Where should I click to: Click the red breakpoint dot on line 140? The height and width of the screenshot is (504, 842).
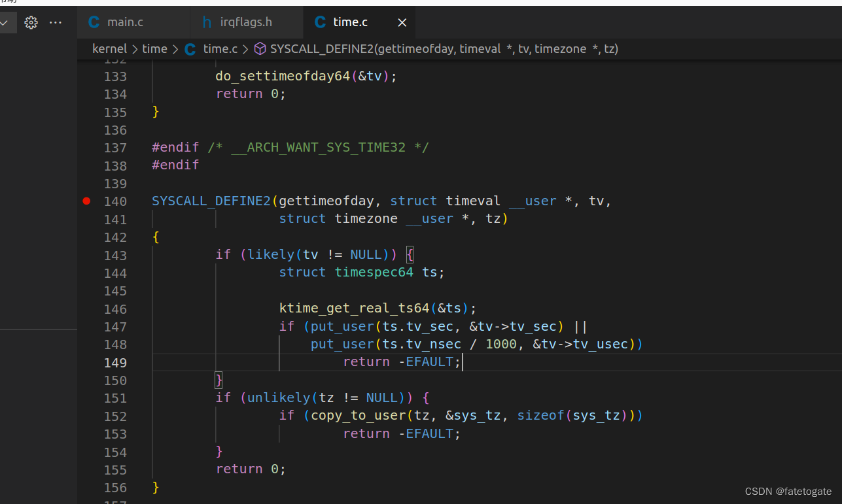tap(86, 201)
